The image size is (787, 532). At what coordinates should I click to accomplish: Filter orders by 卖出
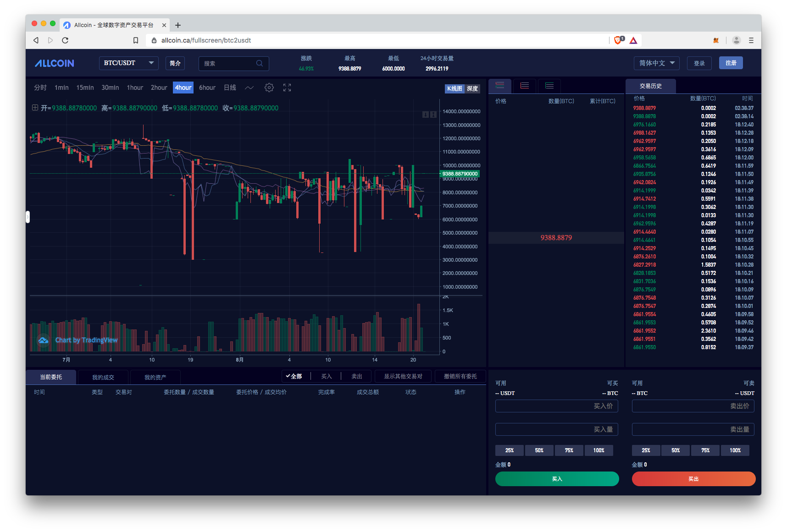(357, 376)
